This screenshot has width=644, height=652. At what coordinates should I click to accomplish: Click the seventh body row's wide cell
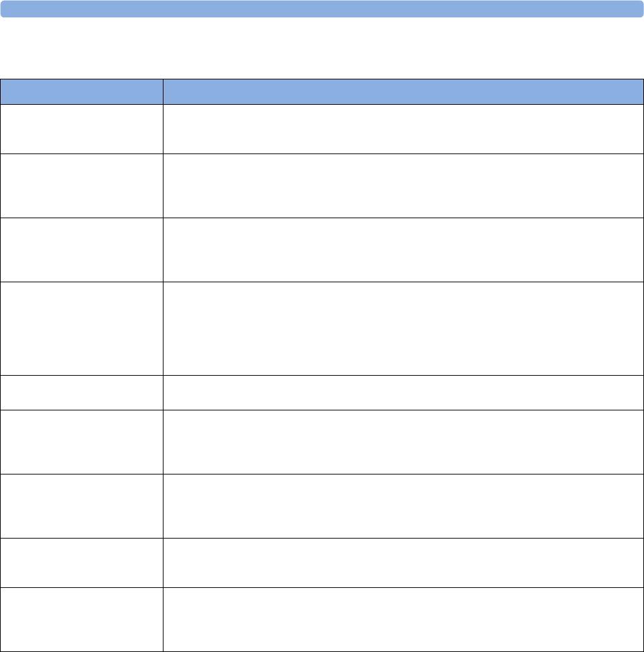[x=403, y=506]
